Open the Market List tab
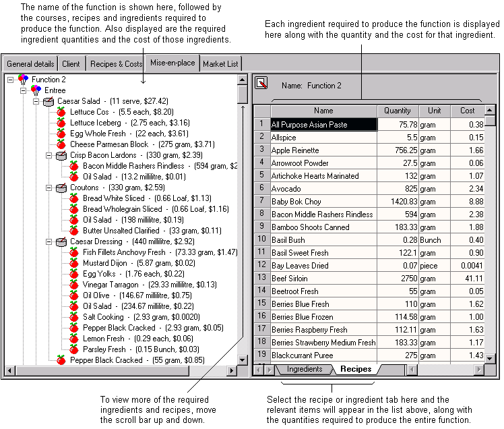Viewport: 504px width, 429px height. coord(220,63)
